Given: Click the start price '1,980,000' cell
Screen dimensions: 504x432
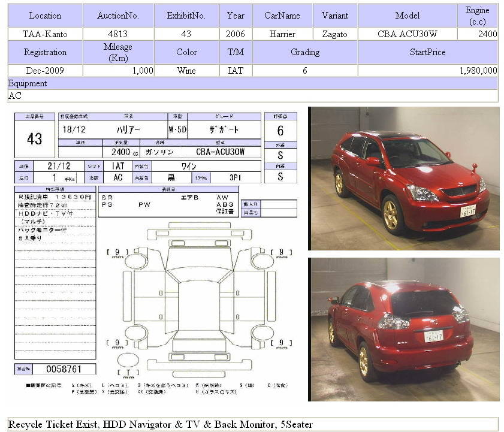Looking at the screenshot, I should pyautogui.click(x=428, y=70).
